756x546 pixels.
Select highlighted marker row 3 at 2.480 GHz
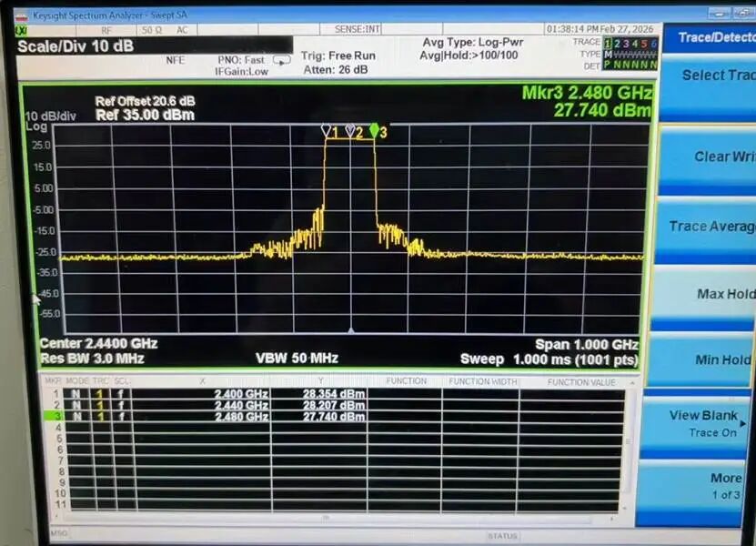335,416
